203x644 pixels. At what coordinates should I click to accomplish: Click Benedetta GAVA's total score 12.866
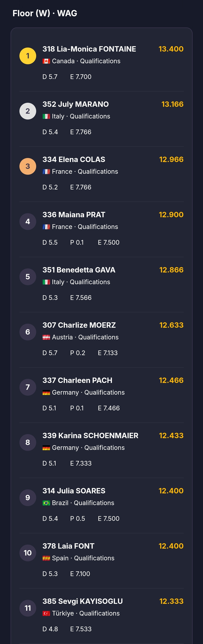point(172,270)
